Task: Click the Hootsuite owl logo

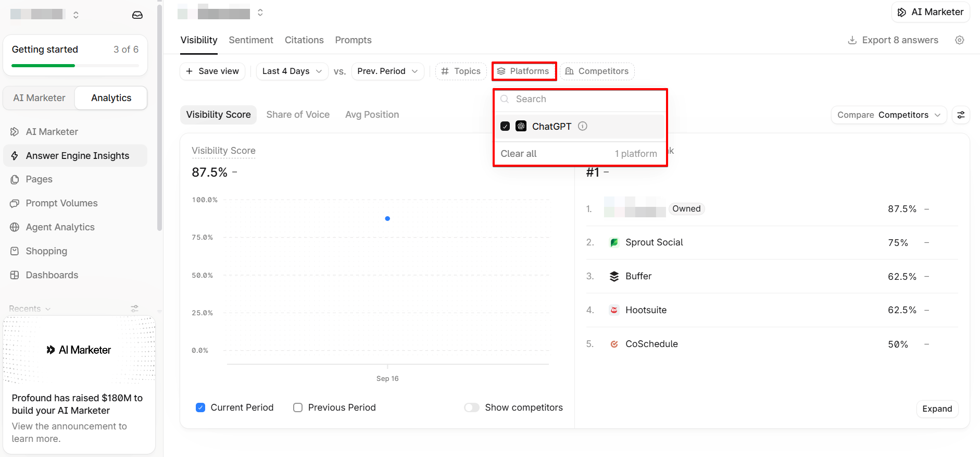Action: point(614,310)
